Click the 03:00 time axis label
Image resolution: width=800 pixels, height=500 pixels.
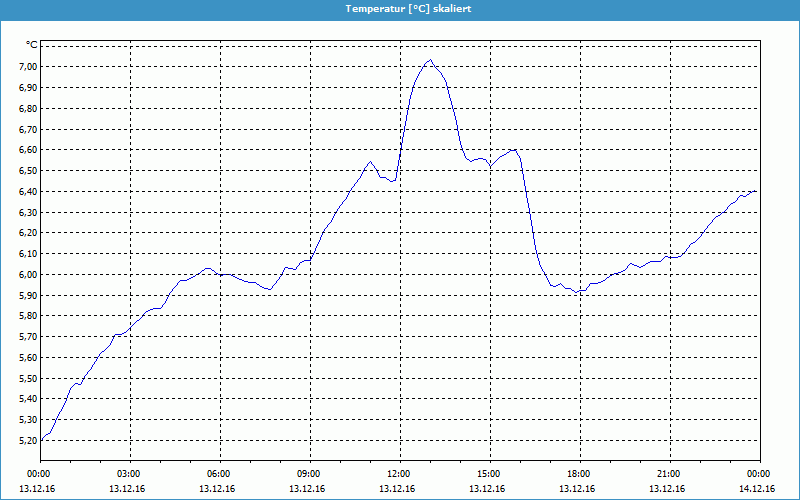point(129,474)
